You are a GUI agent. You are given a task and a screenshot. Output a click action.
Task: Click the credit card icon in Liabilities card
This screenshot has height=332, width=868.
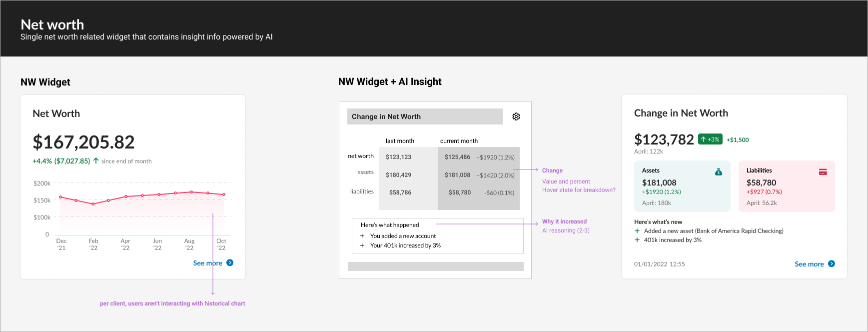click(x=823, y=172)
